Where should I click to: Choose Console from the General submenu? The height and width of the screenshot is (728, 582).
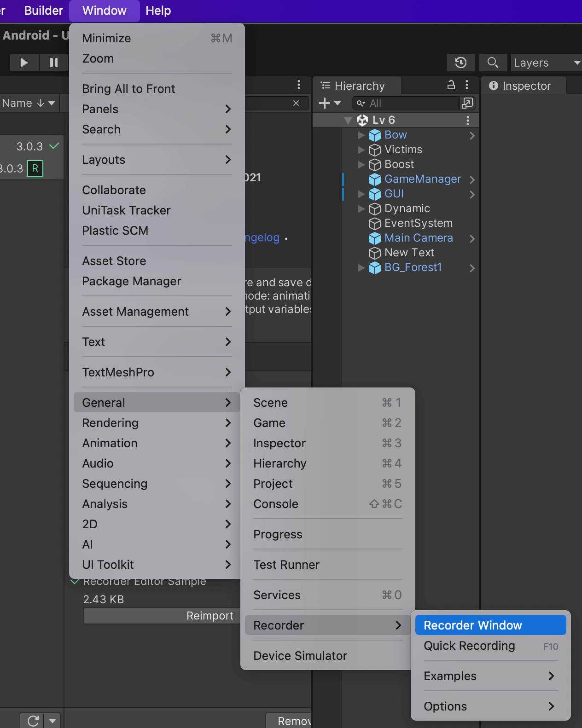pyautogui.click(x=327, y=504)
